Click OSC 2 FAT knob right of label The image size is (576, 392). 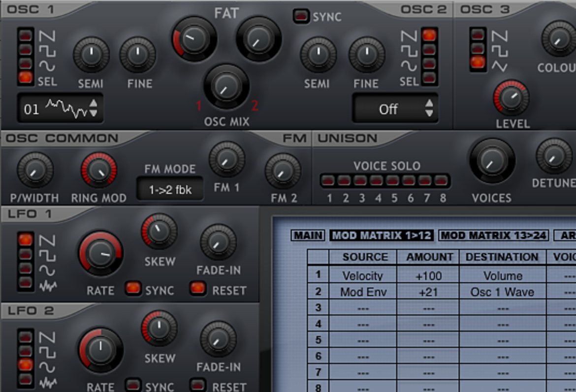[258, 39]
